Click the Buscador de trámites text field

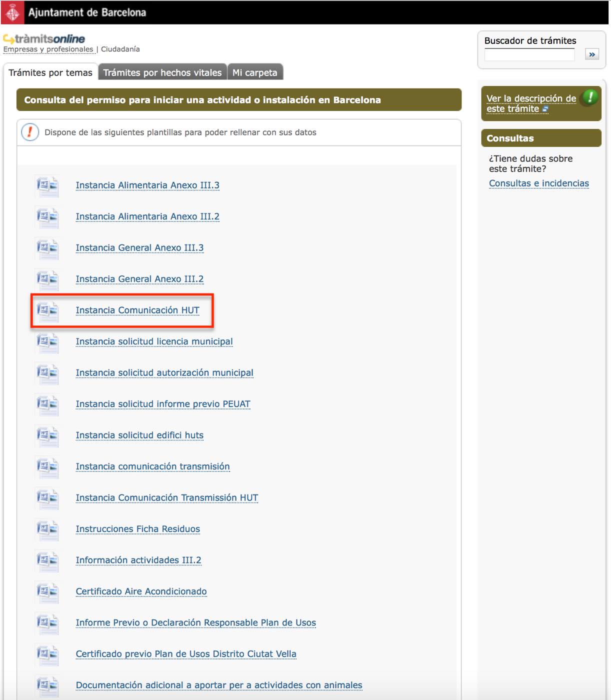tap(529, 54)
